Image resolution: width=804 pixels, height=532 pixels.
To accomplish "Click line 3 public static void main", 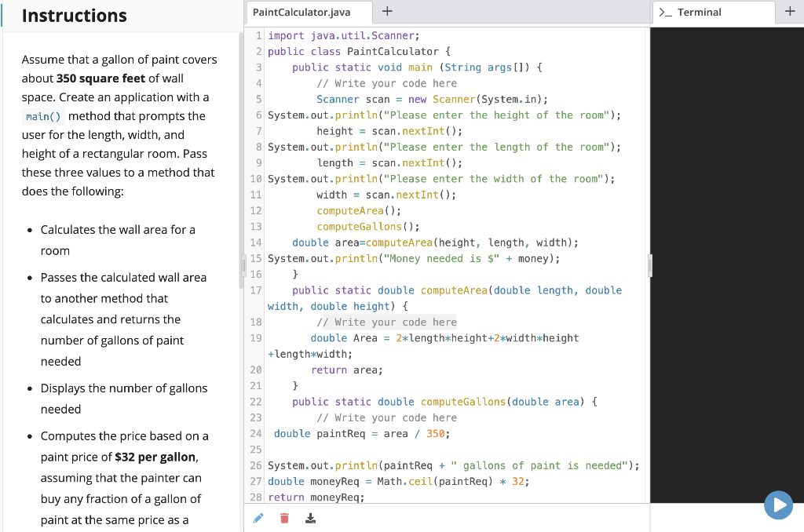I will tap(417, 67).
